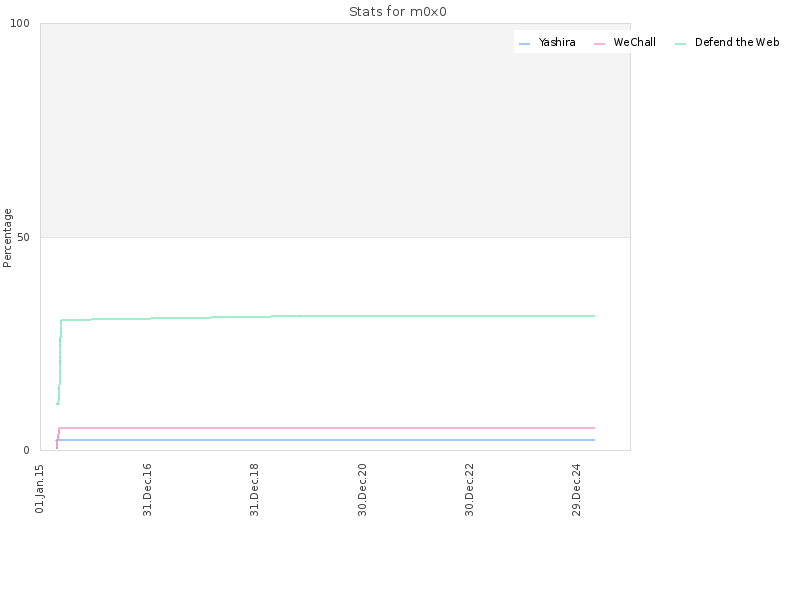Click the Percentage y-axis label

[7, 238]
